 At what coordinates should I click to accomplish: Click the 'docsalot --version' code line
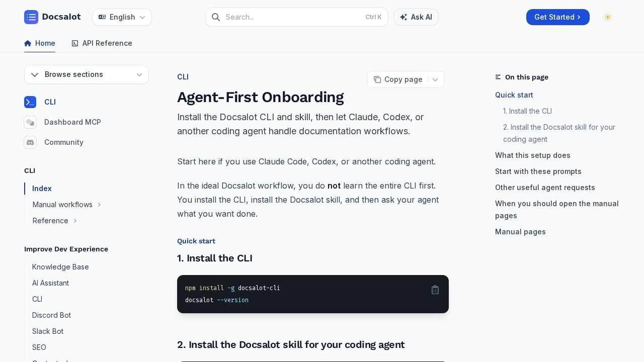(x=217, y=300)
